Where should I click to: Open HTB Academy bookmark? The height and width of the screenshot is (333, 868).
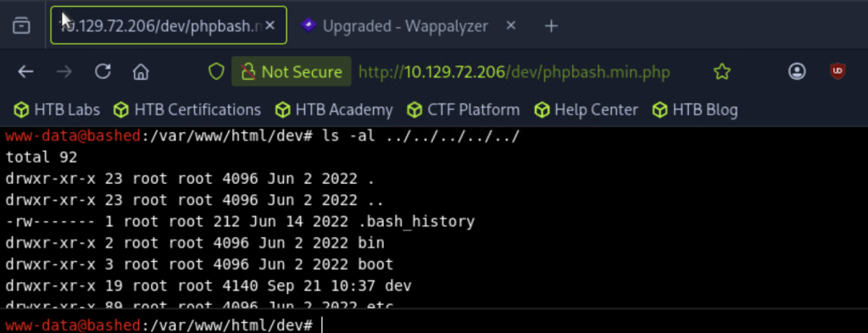pyautogui.click(x=334, y=110)
